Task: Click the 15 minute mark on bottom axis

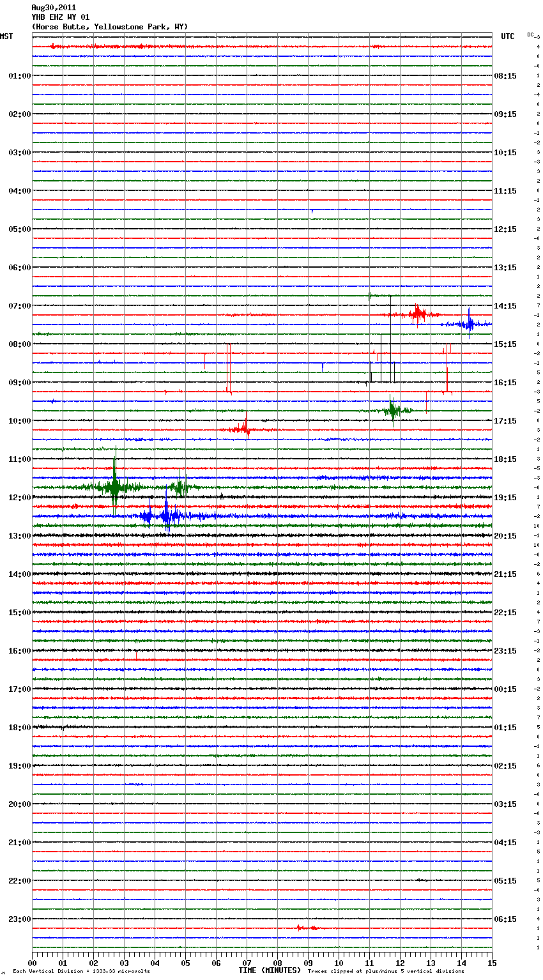Action: [491, 963]
